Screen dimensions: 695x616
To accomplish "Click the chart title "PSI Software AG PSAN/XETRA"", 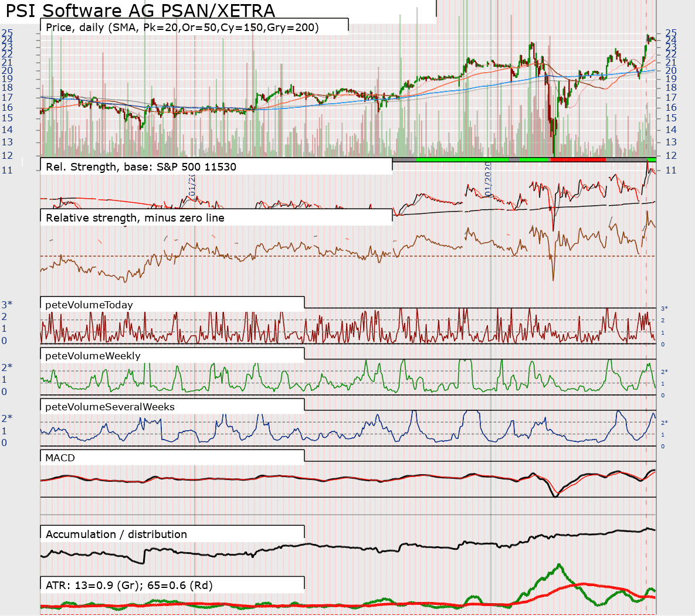I will click(140, 10).
